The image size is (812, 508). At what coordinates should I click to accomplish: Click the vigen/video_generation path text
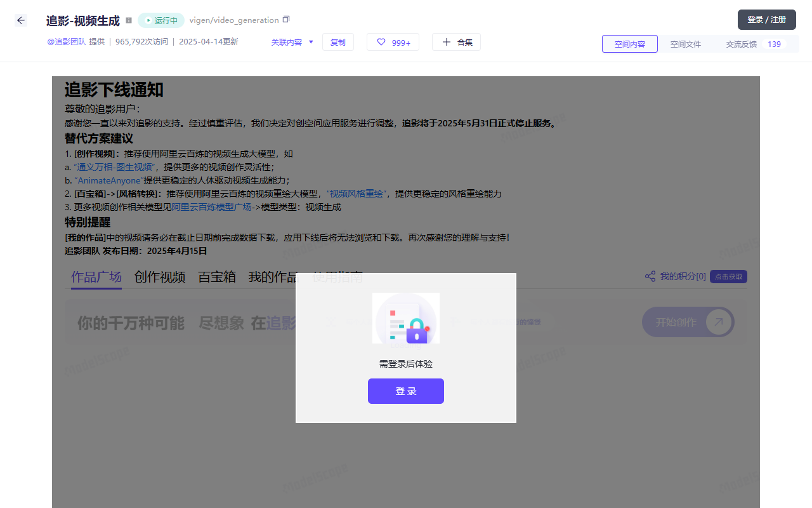coord(234,20)
